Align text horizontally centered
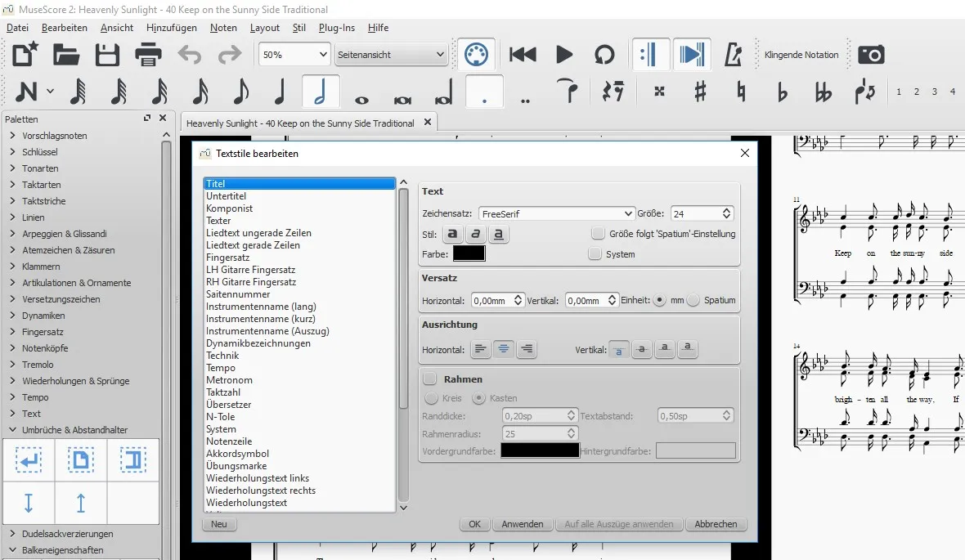Viewport: 965px width, 560px height. point(504,349)
